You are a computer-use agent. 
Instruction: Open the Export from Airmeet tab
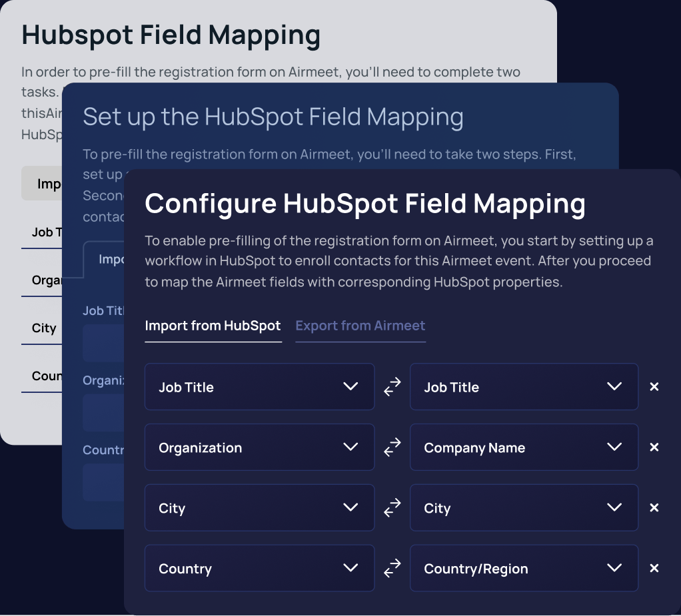click(x=360, y=326)
